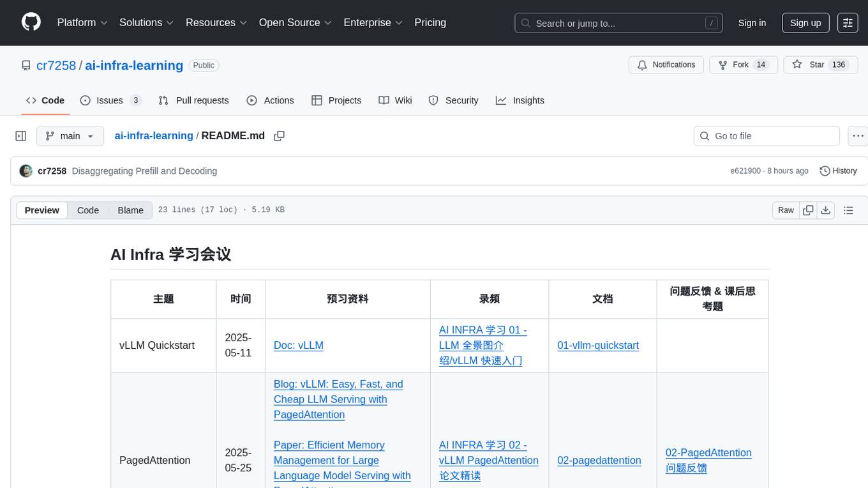Switch to Code view of README
868x488 pixels.
tap(88, 210)
